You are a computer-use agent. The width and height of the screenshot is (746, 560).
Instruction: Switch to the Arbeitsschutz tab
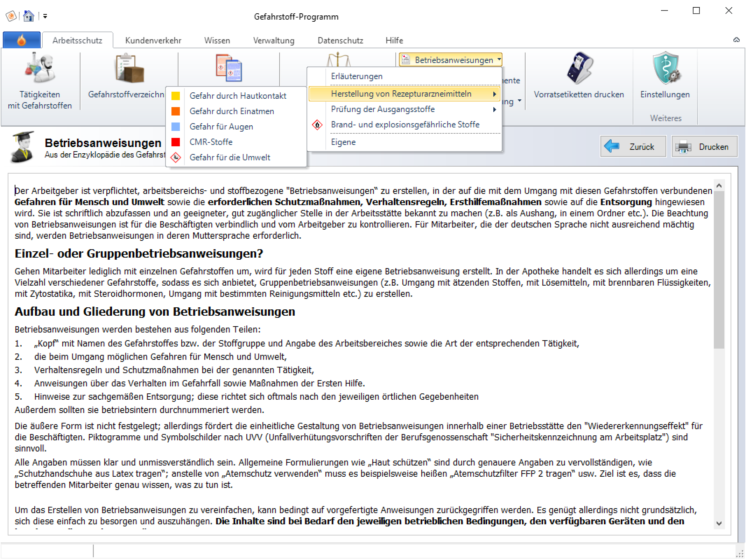(77, 41)
